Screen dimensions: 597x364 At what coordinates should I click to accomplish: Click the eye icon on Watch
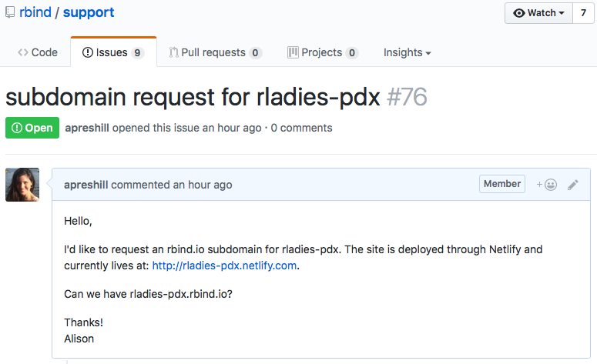(x=519, y=13)
